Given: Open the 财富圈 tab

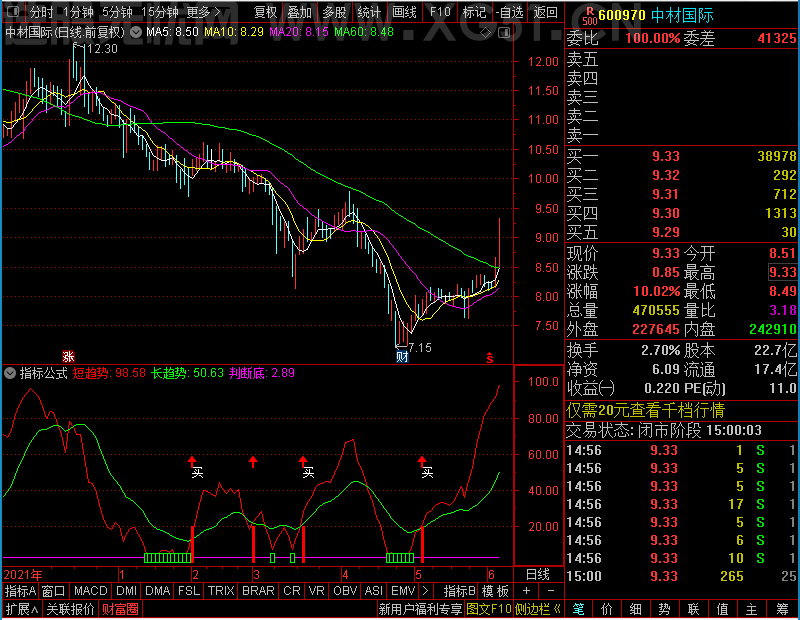Looking at the screenshot, I should pos(120,609).
